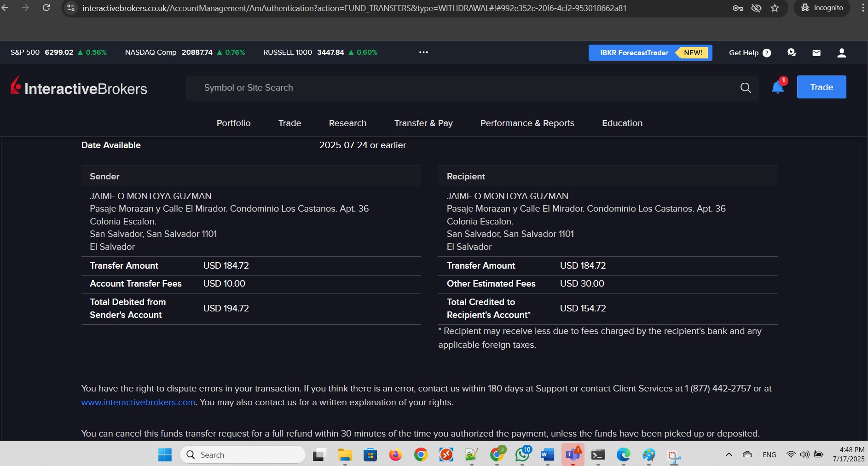Click the RUSSELL 1000 ticker value
Viewport: 868px width, 466px height.
pos(330,52)
